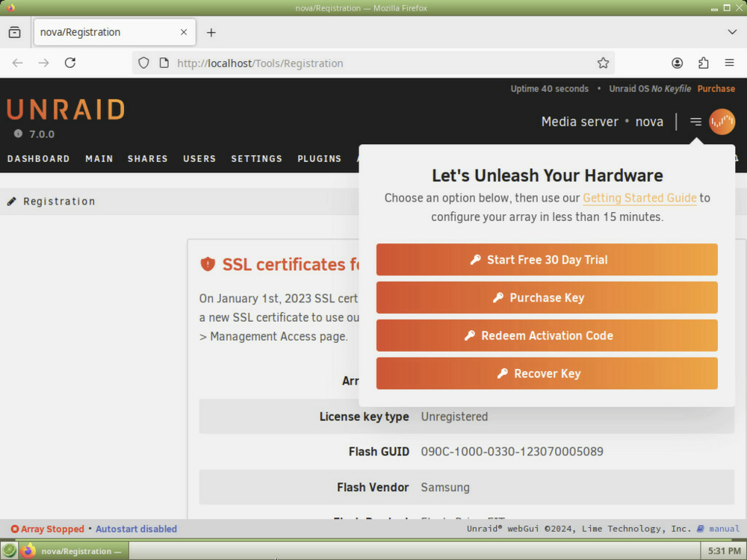
Task: Click the SSL certificates warning shield icon
Action: tap(208, 264)
